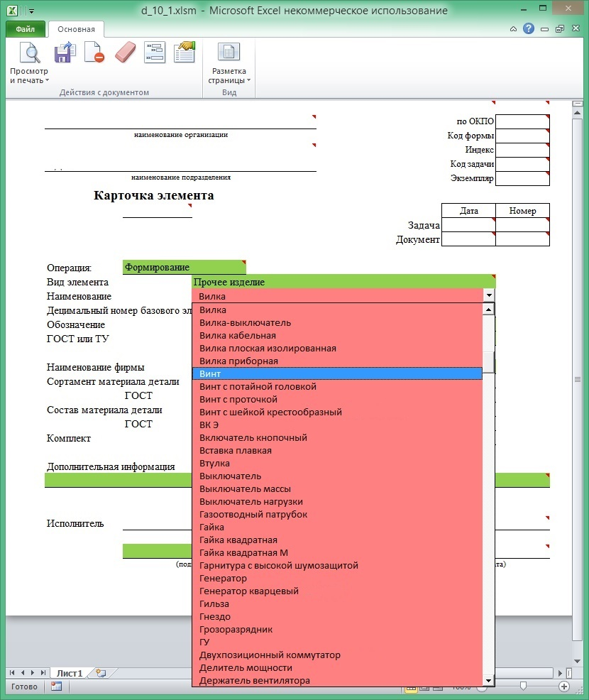Click the hand-over-document icon in the ribbon

[x=185, y=53]
